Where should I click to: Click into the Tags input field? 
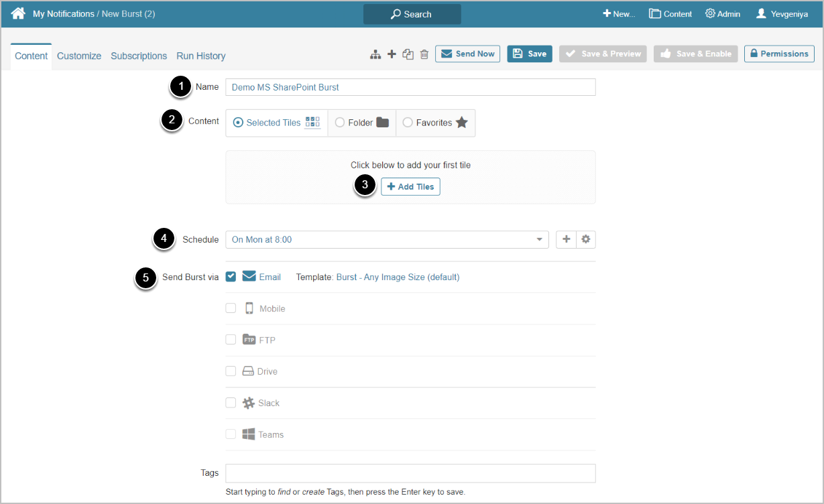coord(410,473)
